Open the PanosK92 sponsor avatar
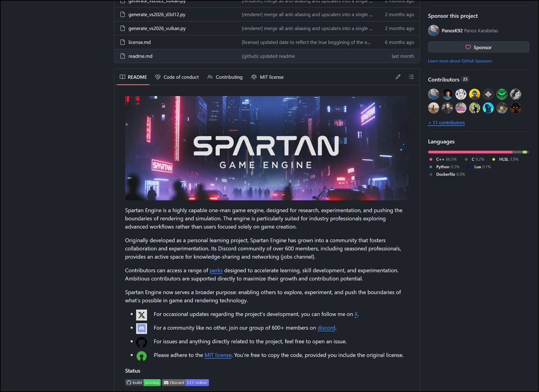This screenshot has height=392, width=539. [x=433, y=31]
